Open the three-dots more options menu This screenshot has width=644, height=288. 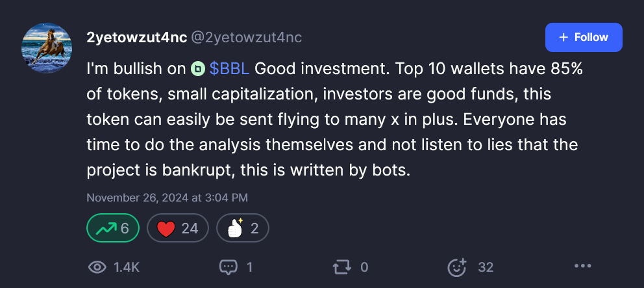pyautogui.click(x=583, y=266)
